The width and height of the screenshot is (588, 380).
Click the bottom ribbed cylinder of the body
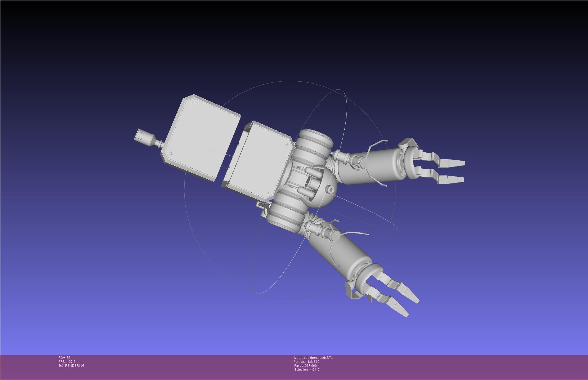(x=285, y=217)
